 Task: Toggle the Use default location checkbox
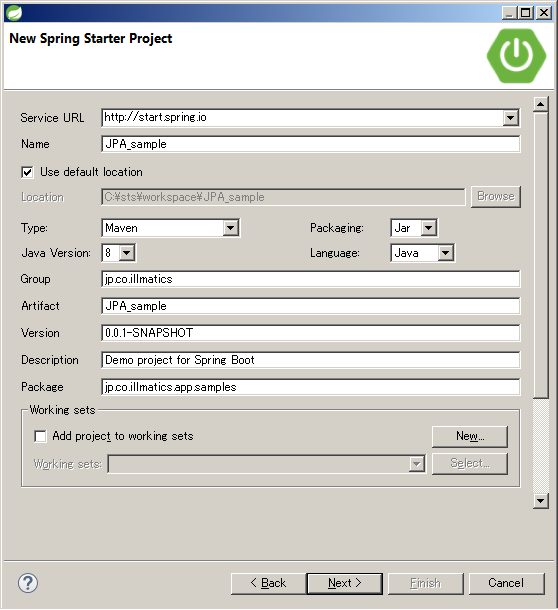tap(27, 172)
